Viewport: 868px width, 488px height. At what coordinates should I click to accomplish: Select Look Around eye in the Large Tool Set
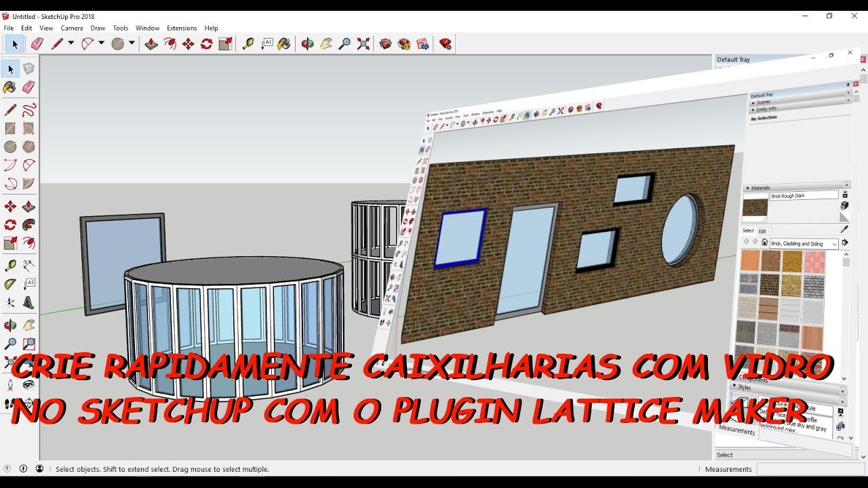click(x=28, y=384)
